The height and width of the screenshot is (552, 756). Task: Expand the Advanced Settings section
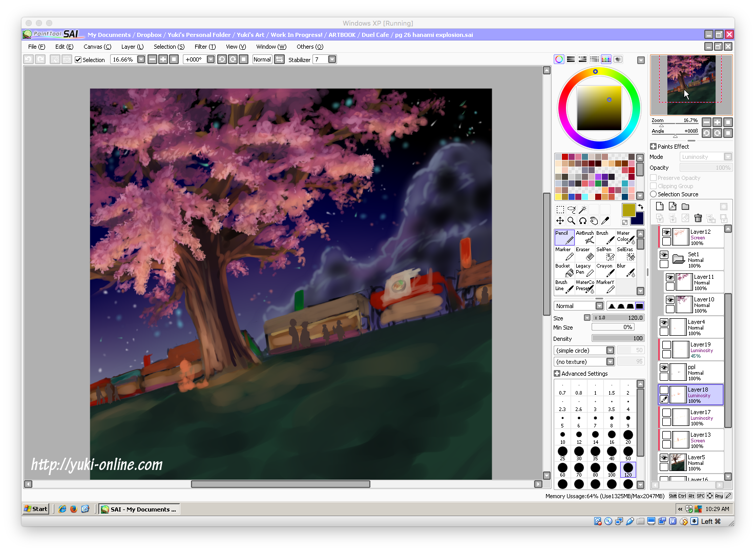coord(557,374)
